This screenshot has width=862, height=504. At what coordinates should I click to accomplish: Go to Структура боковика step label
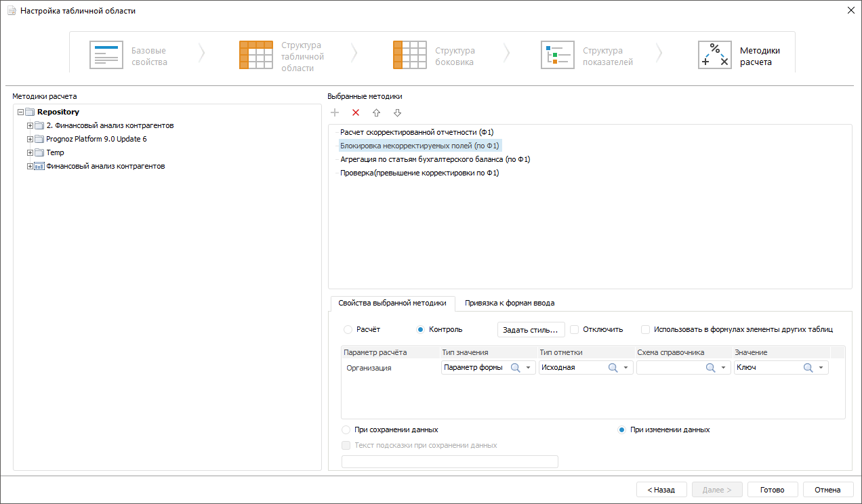click(x=455, y=56)
